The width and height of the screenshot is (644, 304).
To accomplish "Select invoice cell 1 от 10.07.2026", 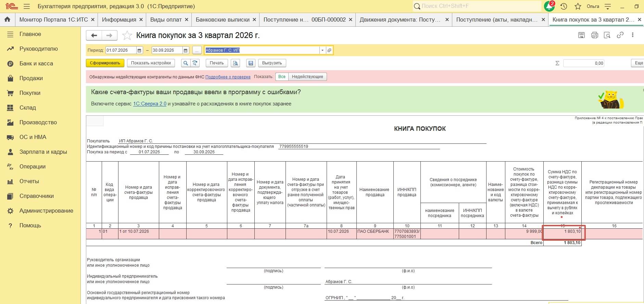I will (x=138, y=234).
